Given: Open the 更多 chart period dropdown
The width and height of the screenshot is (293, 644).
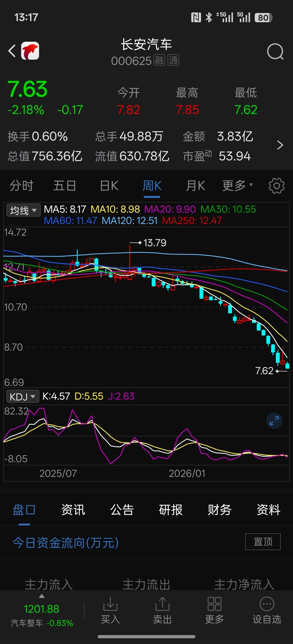Looking at the screenshot, I should pyautogui.click(x=238, y=186).
